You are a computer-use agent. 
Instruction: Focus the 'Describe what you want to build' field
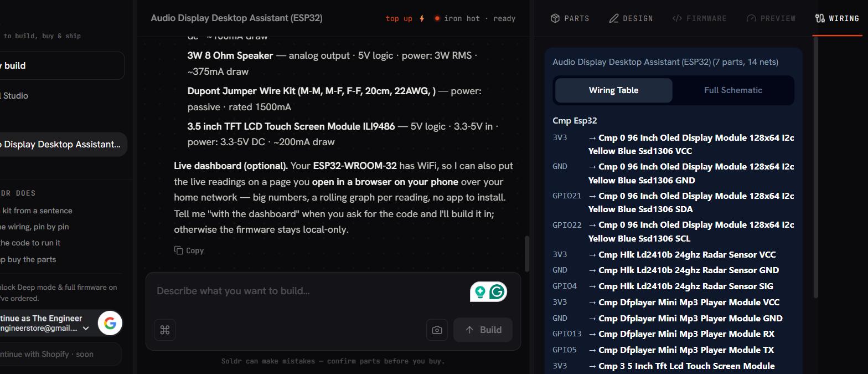pos(310,291)
